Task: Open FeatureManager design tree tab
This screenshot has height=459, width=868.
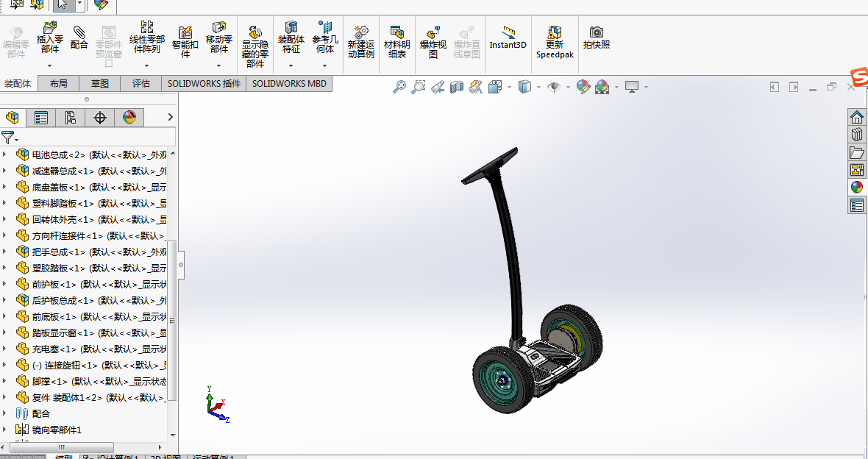Action: point(13,118)
